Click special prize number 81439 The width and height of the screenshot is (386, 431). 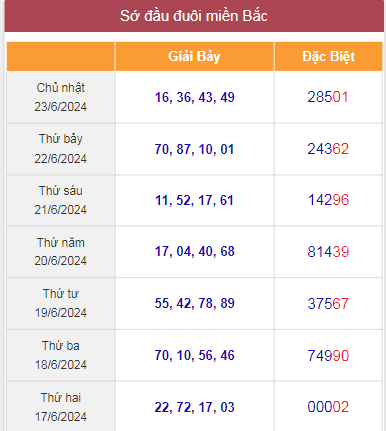pos(328,252)
